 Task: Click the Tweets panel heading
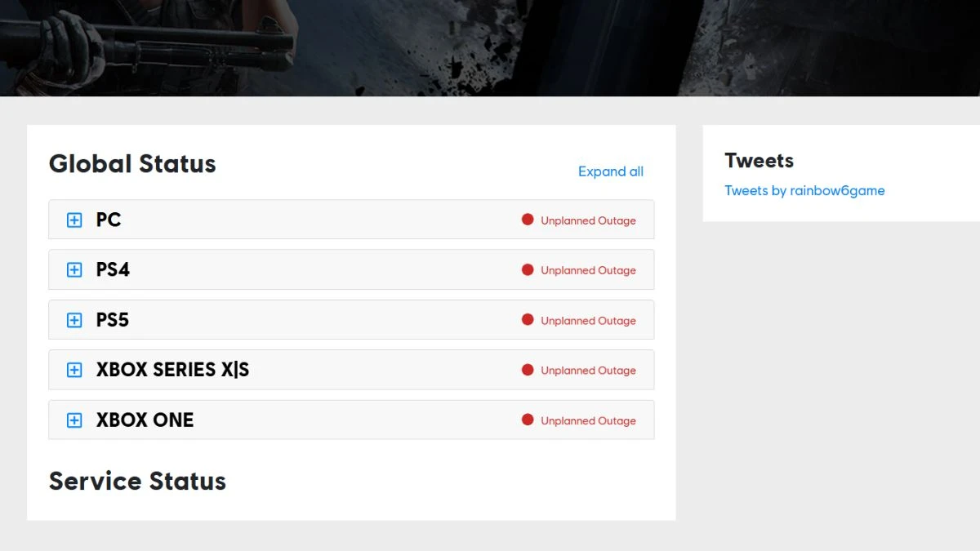click(x=759, y=161)
